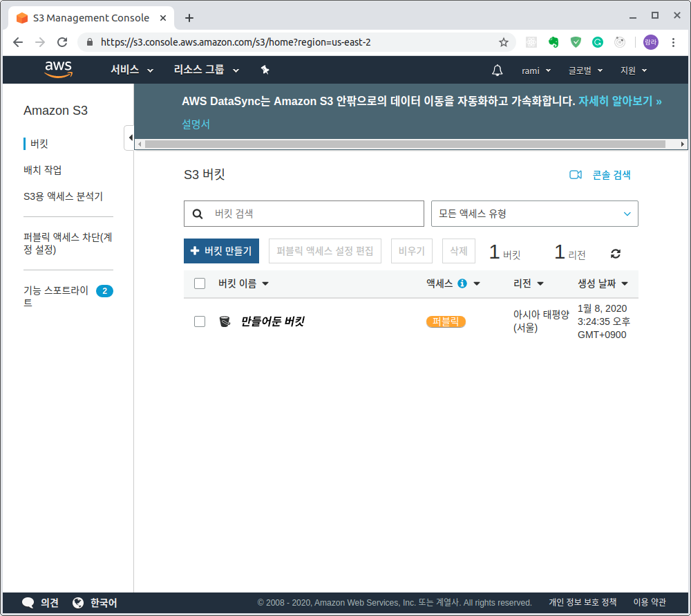Bookmark this page with the star icon

coord(503,42)
